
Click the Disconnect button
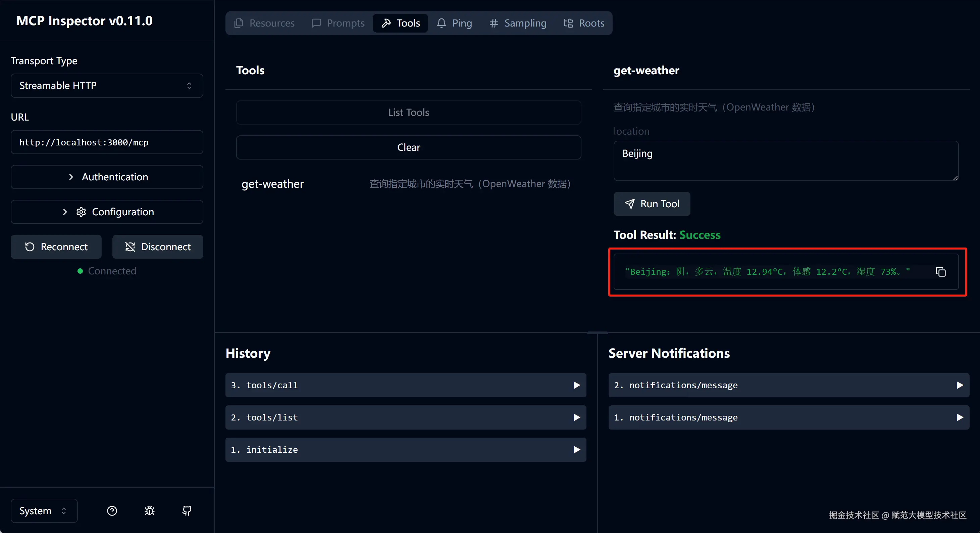click(157, 247)
